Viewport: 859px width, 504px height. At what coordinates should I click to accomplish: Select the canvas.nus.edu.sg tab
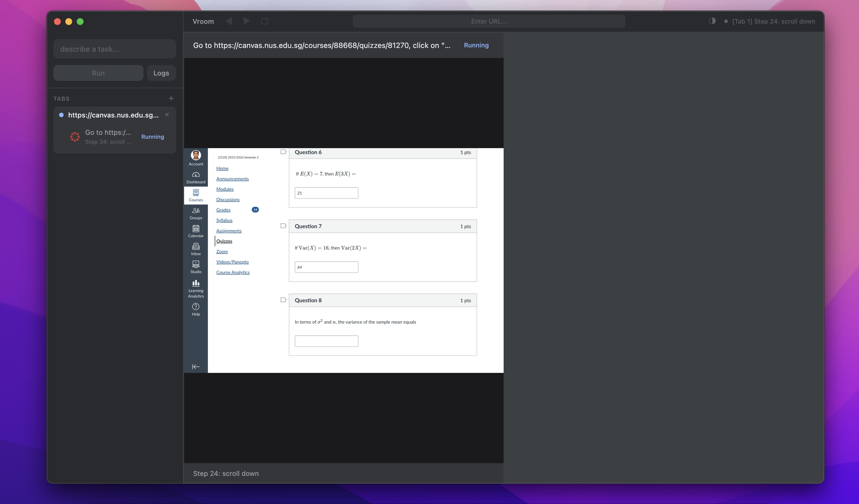click(x=113, y=115)
